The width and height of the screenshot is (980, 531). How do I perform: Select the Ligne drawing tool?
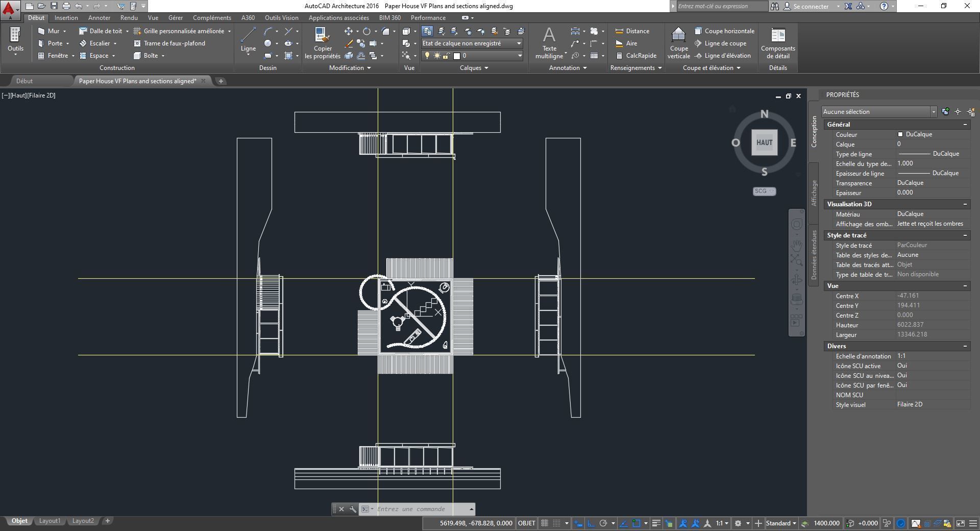(x=248, y=40)
